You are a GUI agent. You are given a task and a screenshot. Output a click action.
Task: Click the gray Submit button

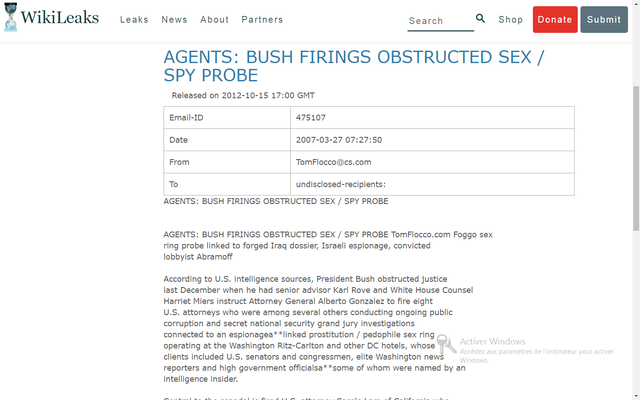coord(604,20)
